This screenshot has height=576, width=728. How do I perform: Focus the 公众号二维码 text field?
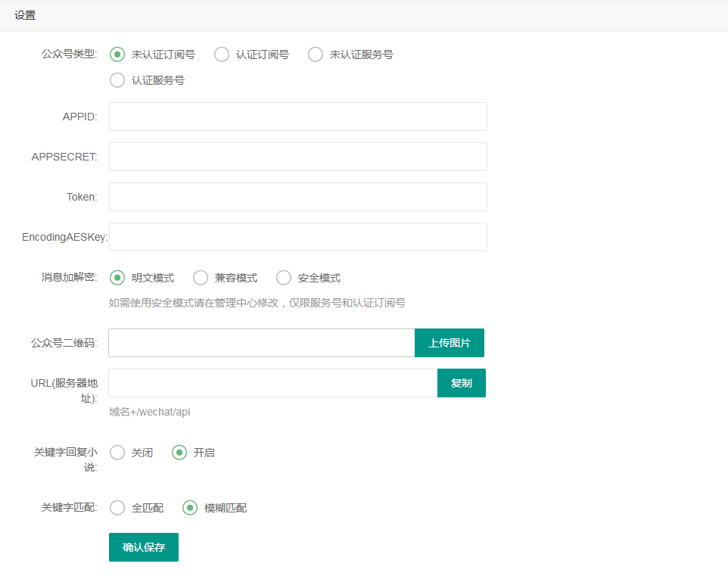click(262, 343)
